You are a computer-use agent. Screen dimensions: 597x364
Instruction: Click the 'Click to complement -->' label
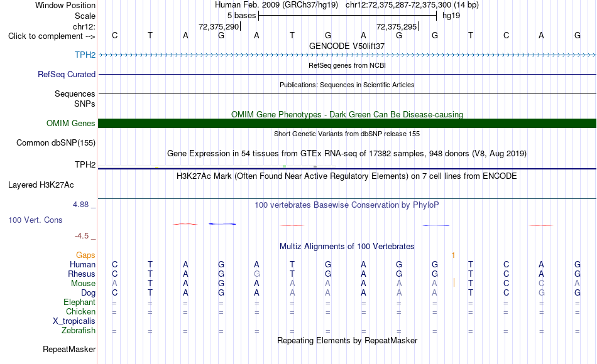[52, 36]
